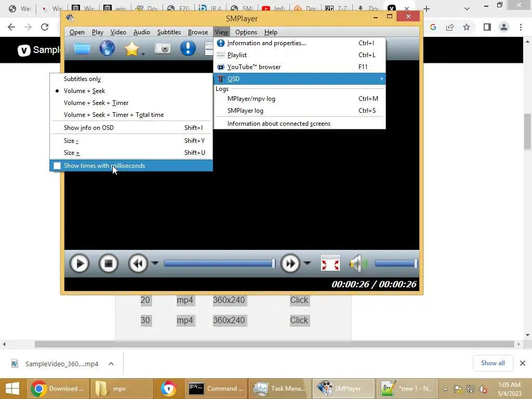Choose Information and properties entry
The image size is (532, 399).
[300, 43]
